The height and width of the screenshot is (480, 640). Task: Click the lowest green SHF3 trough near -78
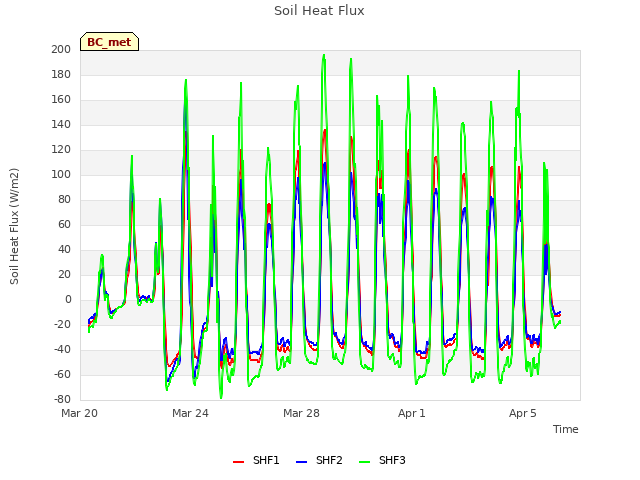(x=221, y=398)
